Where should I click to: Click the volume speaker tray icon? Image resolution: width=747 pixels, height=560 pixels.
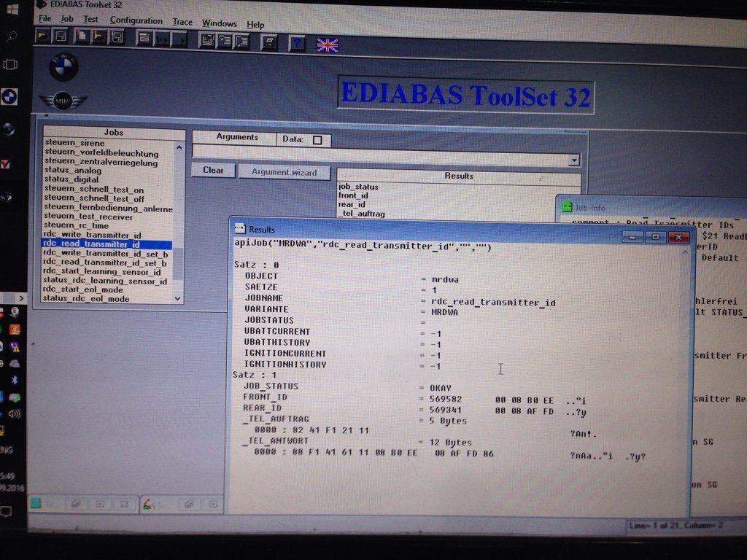click(14, 413)
